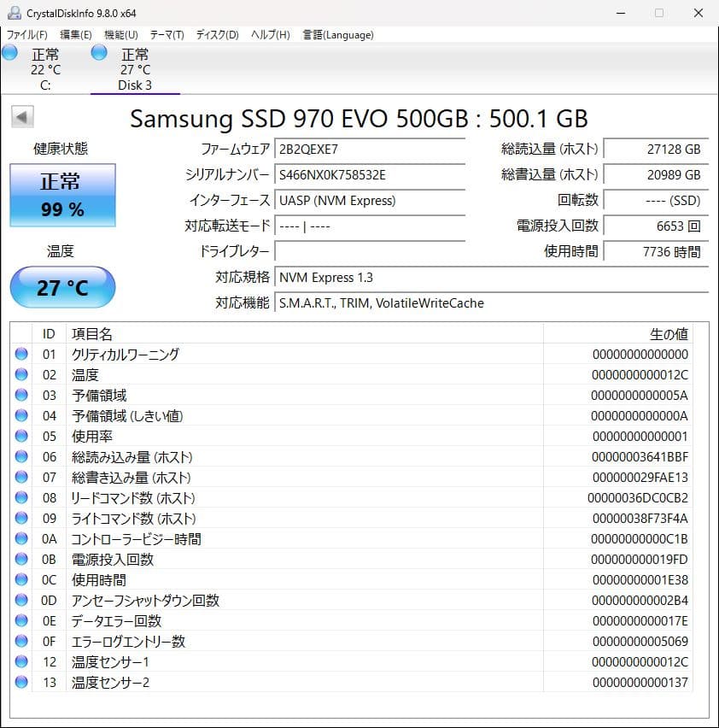Viewport: 719px width, 728px height.
Task: Open the 機能(U) menu
Action: tap(121, 35)
